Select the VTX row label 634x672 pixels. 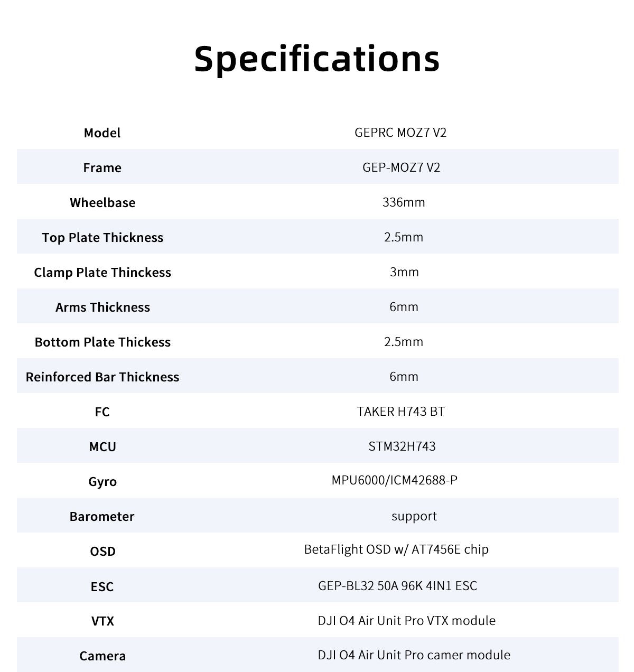click(102, 621)
